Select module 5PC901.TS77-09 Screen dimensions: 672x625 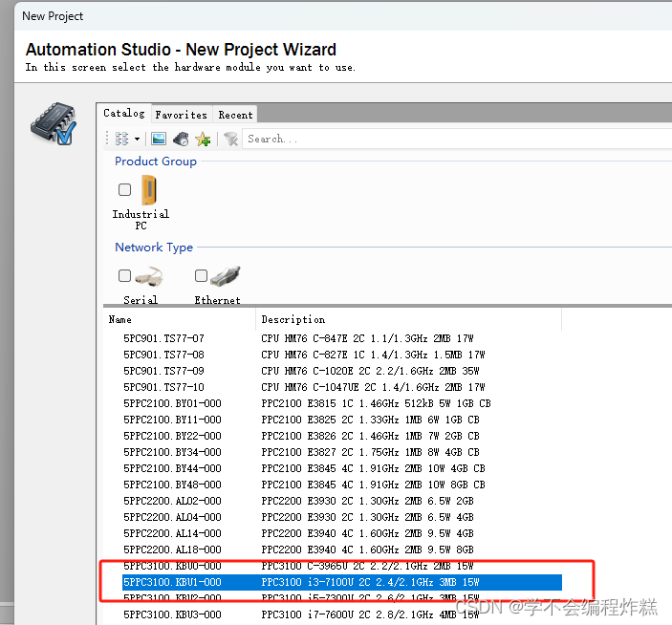[x=163, y=371]
